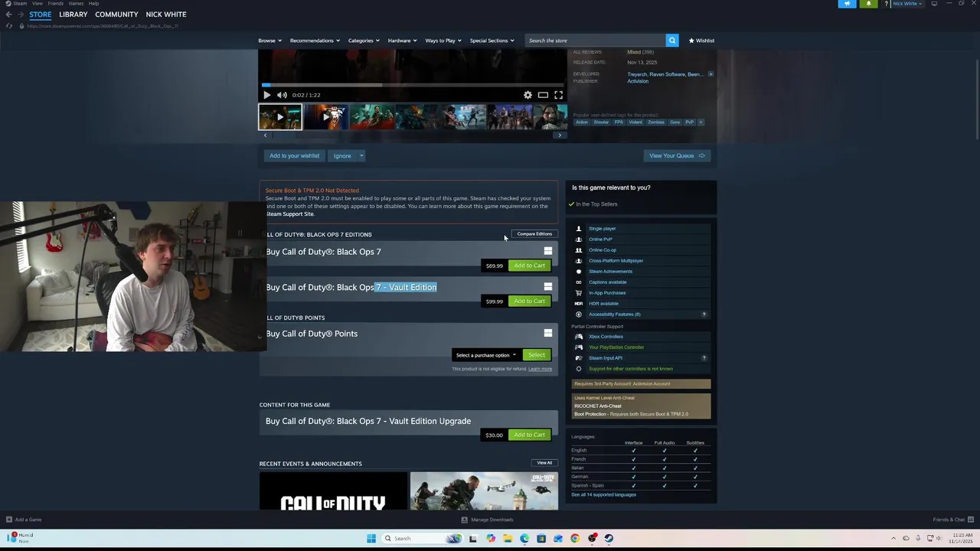This screenshot has height=551, width=980.
Task: Click Windows icon on Vault Edition
Action: pos(547,287)
